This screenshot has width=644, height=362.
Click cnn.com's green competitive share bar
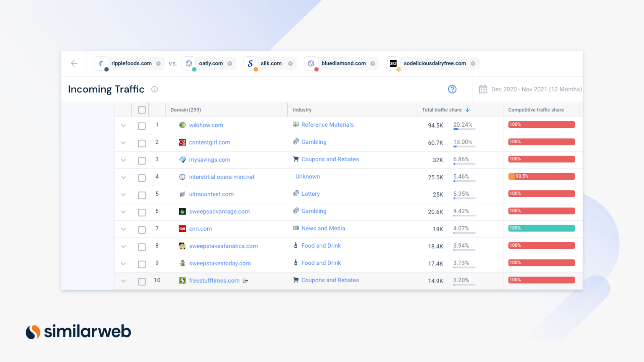tap(541, 228)
